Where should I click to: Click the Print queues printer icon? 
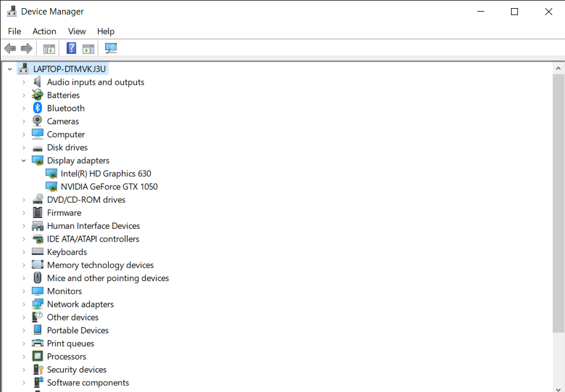(x=38, y=343)
